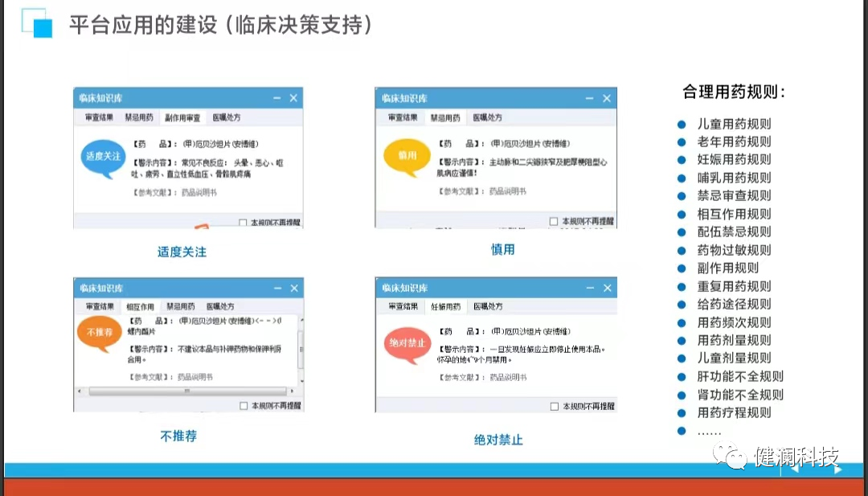Close the 慎用 clinical knowledge dialog
Screen dimensions: 868x496
pyautogui.click(x=607, y=99)
